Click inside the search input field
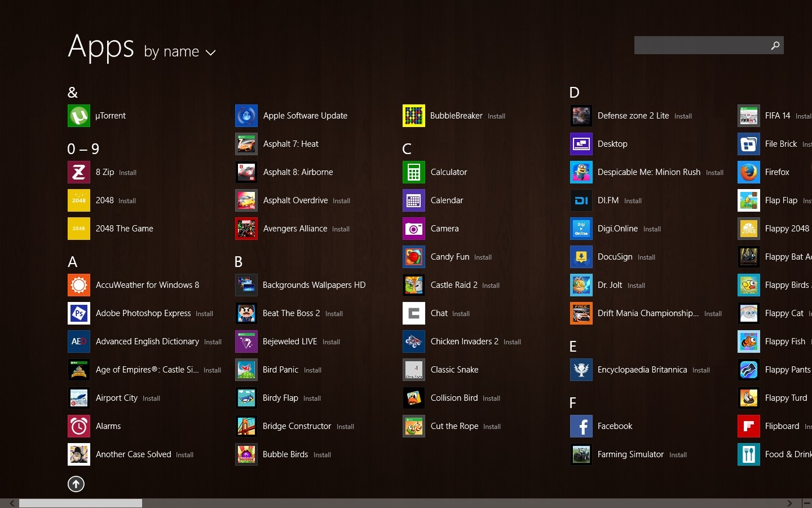 [x=699, y=46]
